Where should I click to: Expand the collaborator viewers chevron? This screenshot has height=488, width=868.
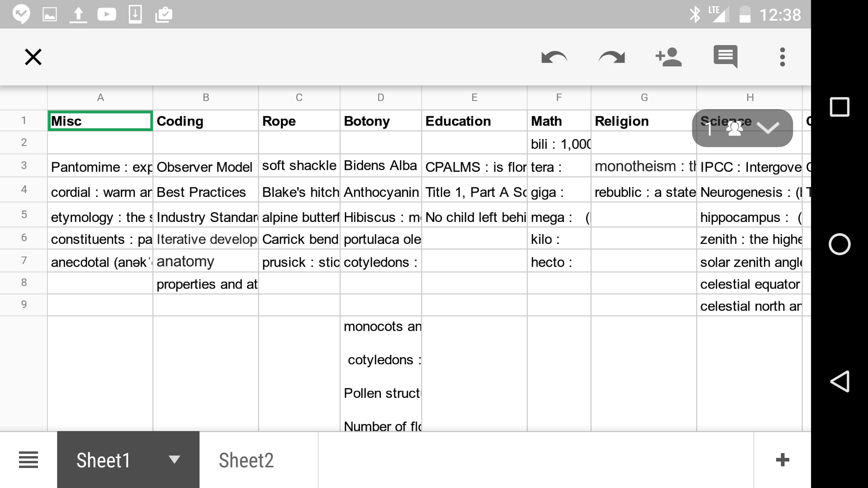pyautogui.click(x=768, y=128)
